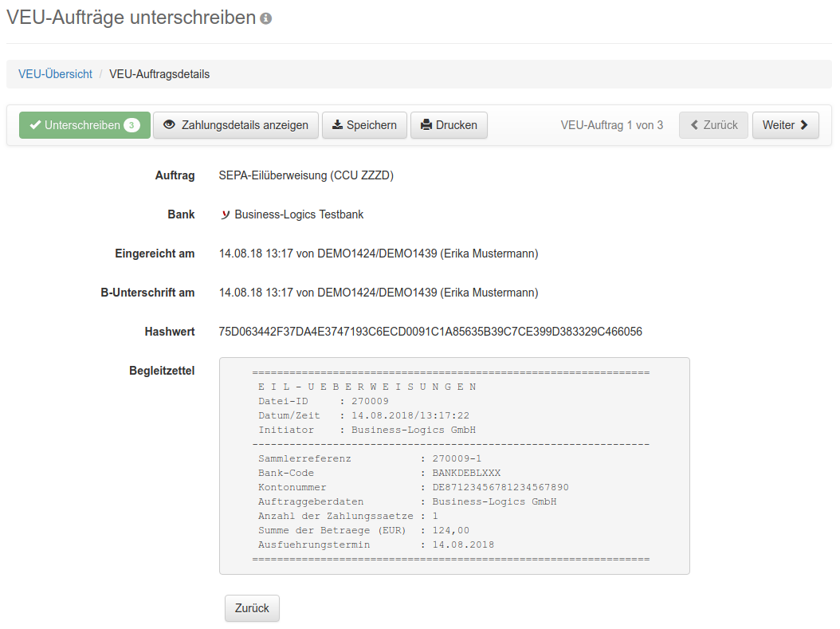840x629 pixels.
Task: Click the 'VEU-Aufträge unterschreiben' heading
Action: pyautogui.click(x=131, y=18)
